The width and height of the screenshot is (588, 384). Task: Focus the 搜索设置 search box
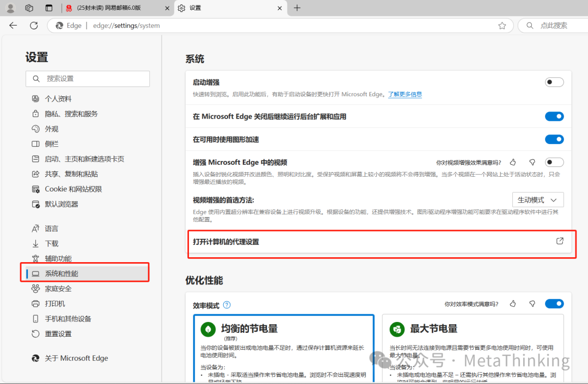point(88,79)
